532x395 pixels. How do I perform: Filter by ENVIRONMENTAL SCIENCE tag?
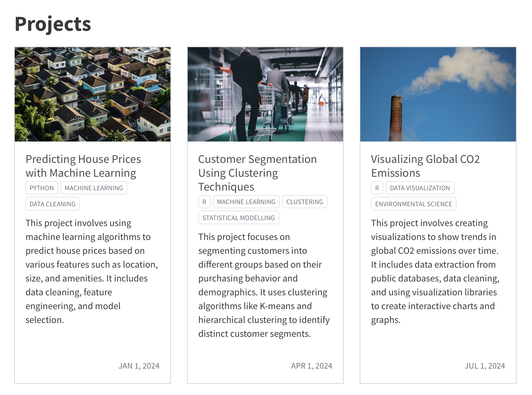pyautogui.click(x=413, y=204)
